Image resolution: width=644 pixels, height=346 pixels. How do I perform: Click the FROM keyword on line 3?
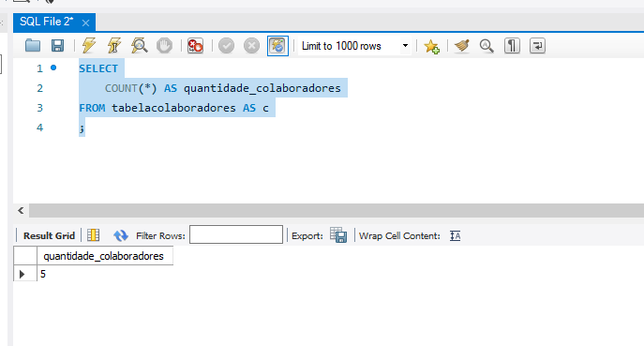coord(92,108)
